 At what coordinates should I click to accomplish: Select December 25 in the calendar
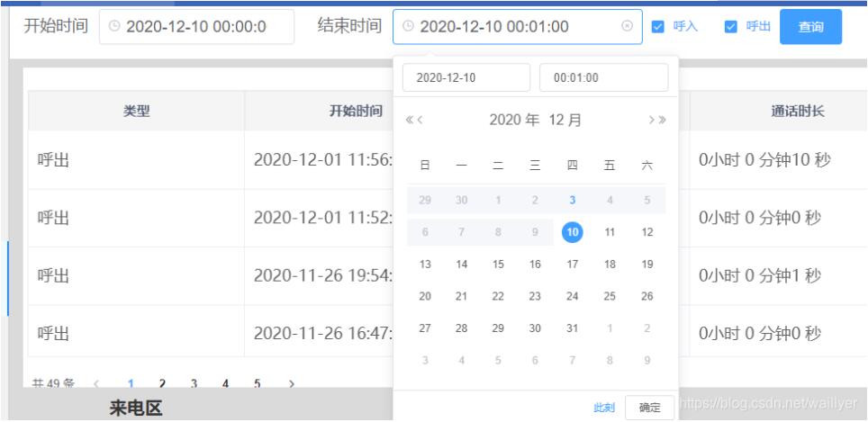pyautogui.click(x=610, y=296)
